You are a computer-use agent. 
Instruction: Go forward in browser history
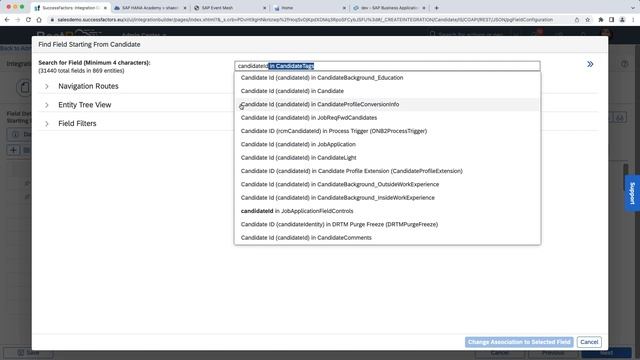coord(18,20)
